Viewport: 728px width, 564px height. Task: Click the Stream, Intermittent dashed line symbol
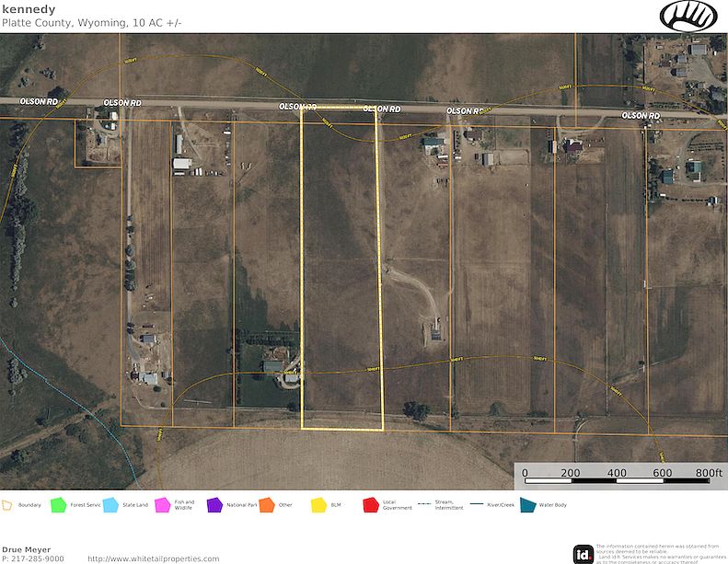tap(424, 504)
